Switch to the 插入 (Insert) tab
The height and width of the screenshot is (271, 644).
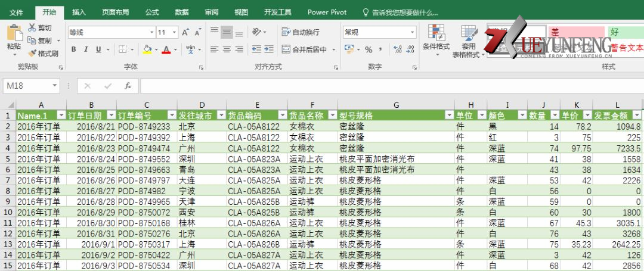coord(79,12)
